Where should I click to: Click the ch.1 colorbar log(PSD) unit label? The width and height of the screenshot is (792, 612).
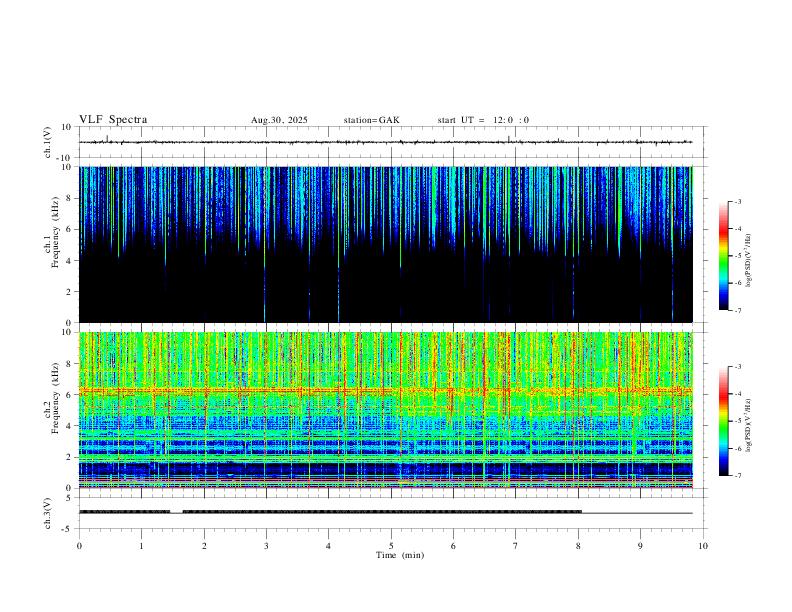[749, 260]
